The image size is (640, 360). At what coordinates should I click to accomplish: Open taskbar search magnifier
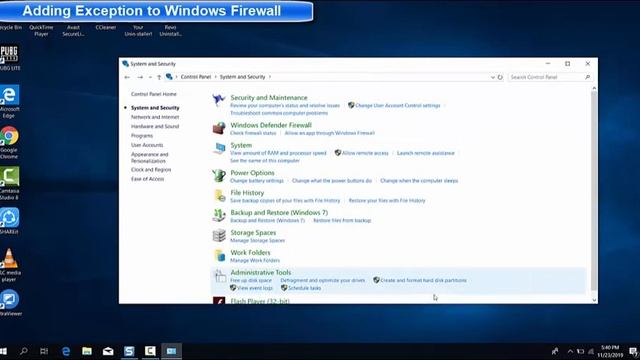point(24,351)
